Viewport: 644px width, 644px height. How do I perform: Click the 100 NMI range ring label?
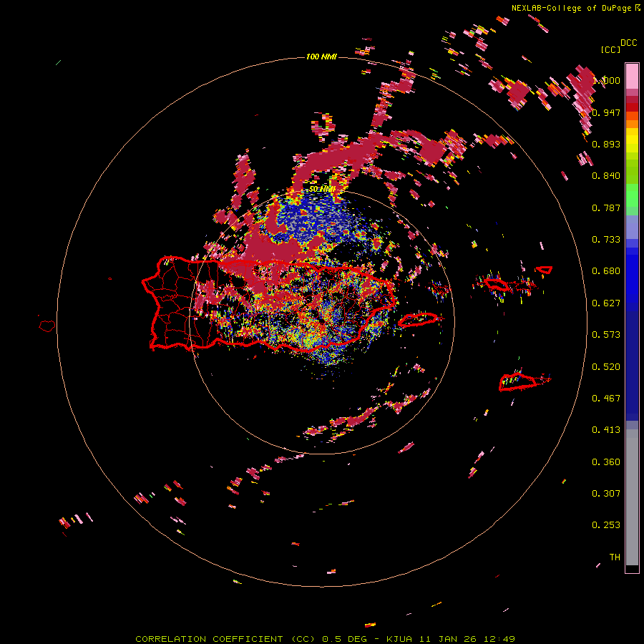pos(321,57)
